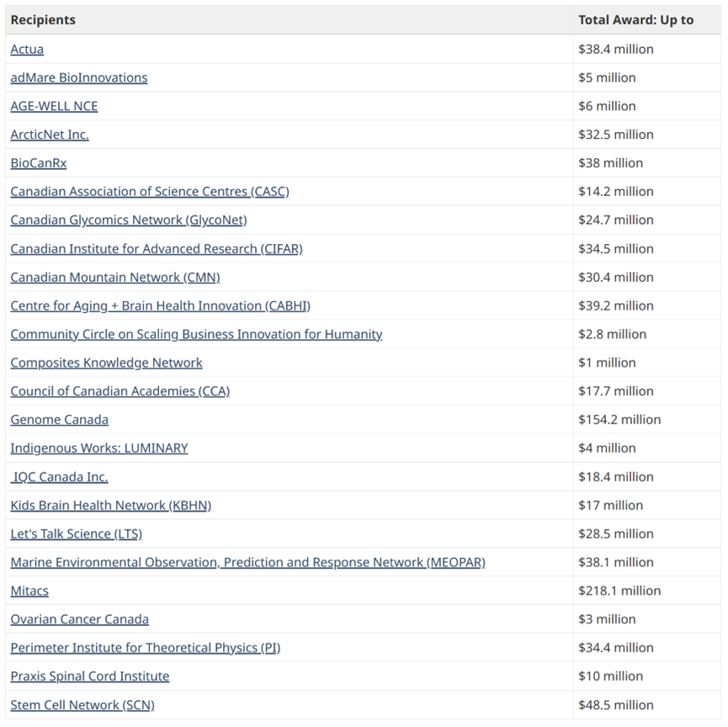Click the Composites Knowledge Network link

[106, 363]
